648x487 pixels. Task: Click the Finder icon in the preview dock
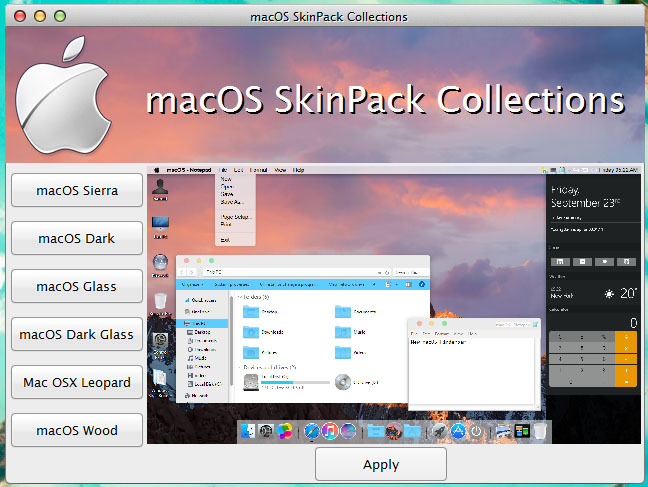[248, 431]
